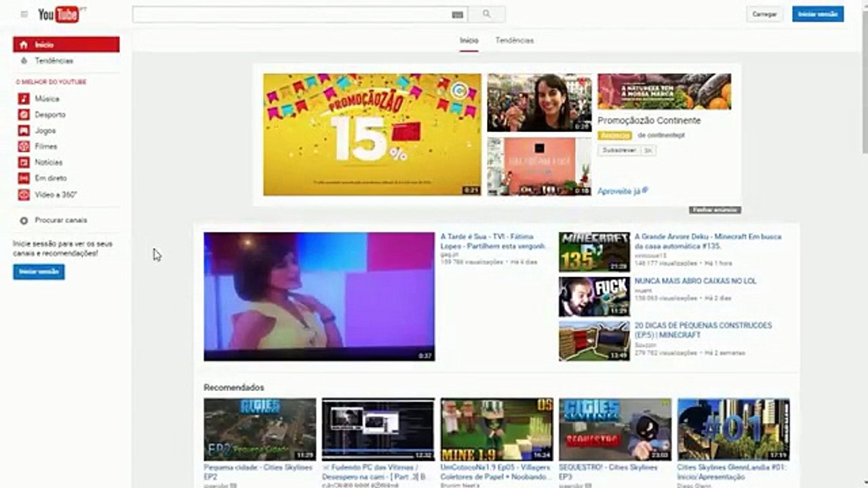Open the Promoçãozão Continente title link
868x488 pixels.
point(649,121)
